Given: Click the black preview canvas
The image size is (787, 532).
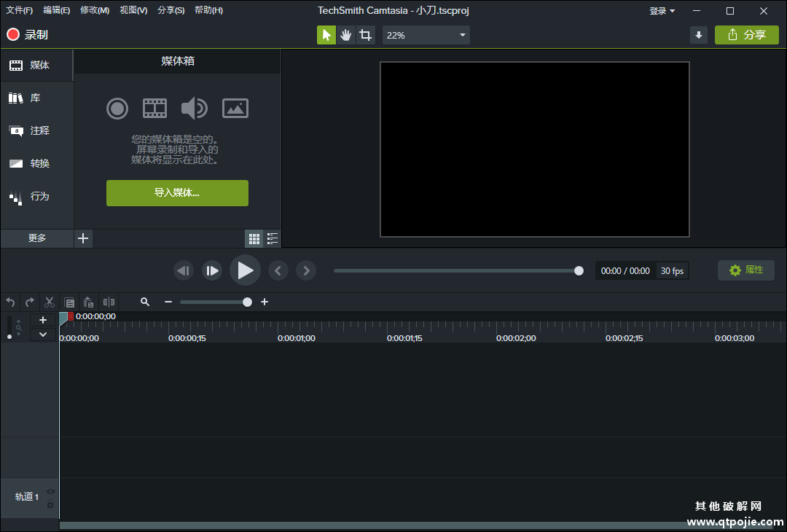Looking at the screenshot, I should pos(535,149).
